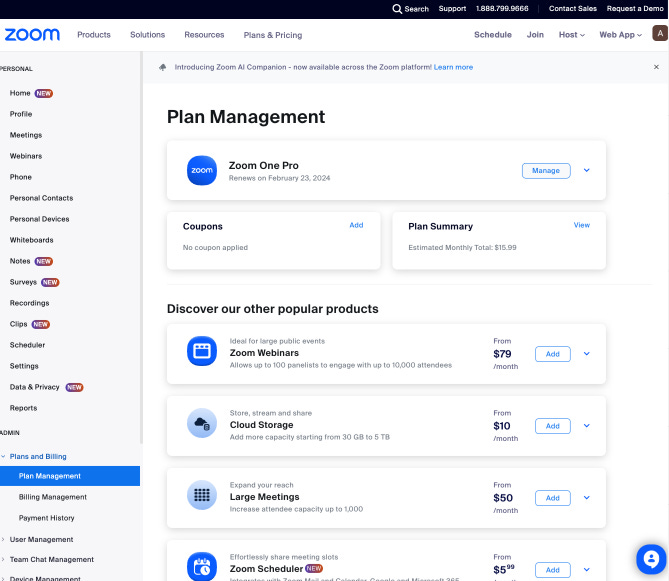Click the Manage button for Zoom One Pro
Viewport: 669px width, 581px height.
546,171
